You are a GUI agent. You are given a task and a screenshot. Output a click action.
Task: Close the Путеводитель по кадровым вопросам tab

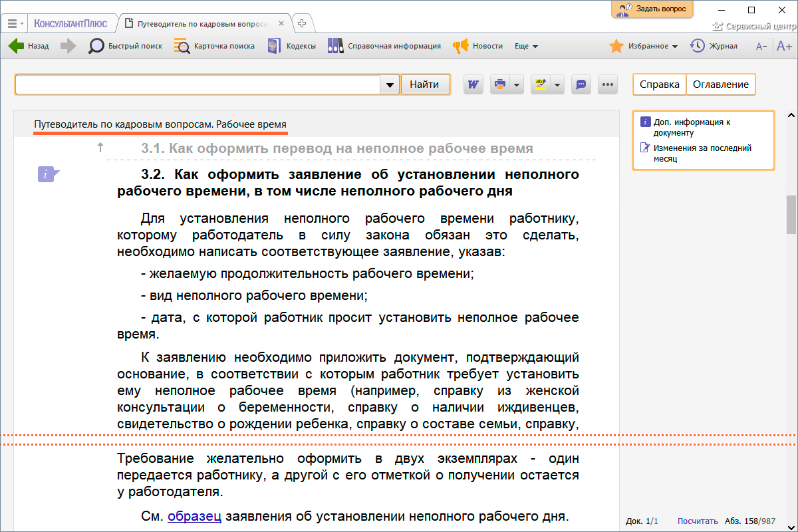(281, 23)
